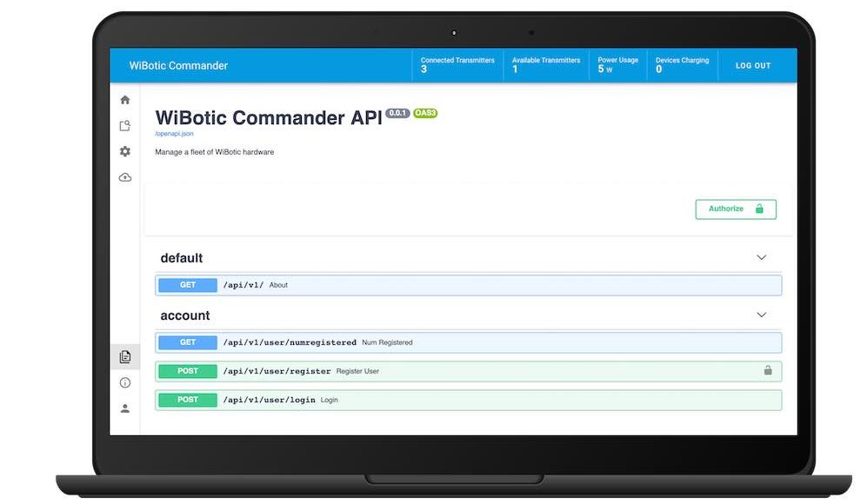Click the LOG OUT button
Image resolution: width=867 pixels, height=504 pixels.
point(753,66)
